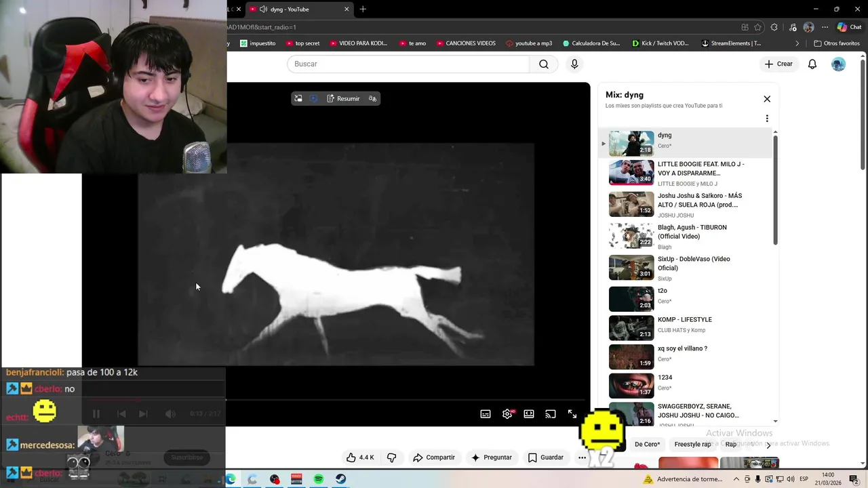Open xq soy el villano ? item
Image resolution: width=868 pixels, height=488 pixels.
[685, 357]
